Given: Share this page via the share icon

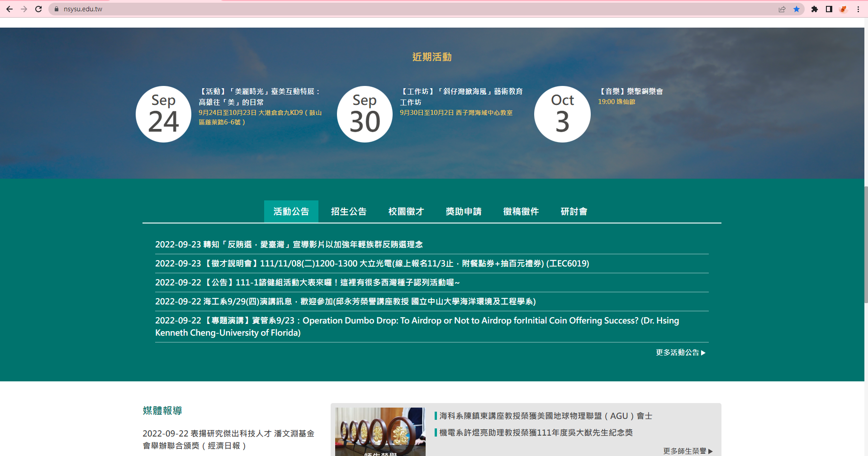Looking at the screenshot, I should coord(782,9).
